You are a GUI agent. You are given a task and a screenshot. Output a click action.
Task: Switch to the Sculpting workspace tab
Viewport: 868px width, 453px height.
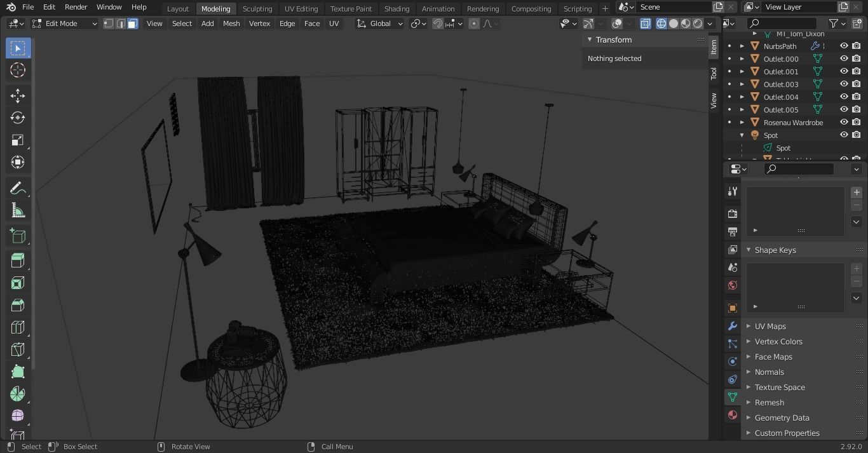click(x=257, y=8)
